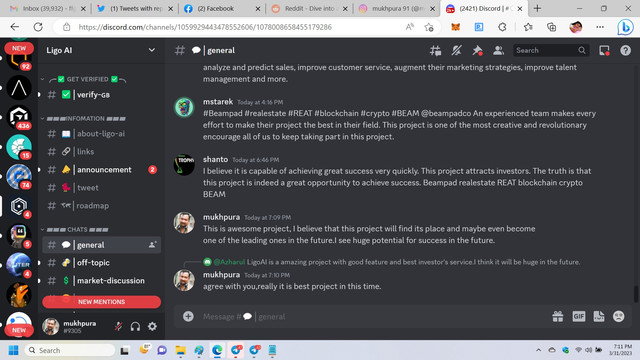Click the NEW MENTIONS button
Viewport: 640px width, 360px height.
tap(101, 302)
